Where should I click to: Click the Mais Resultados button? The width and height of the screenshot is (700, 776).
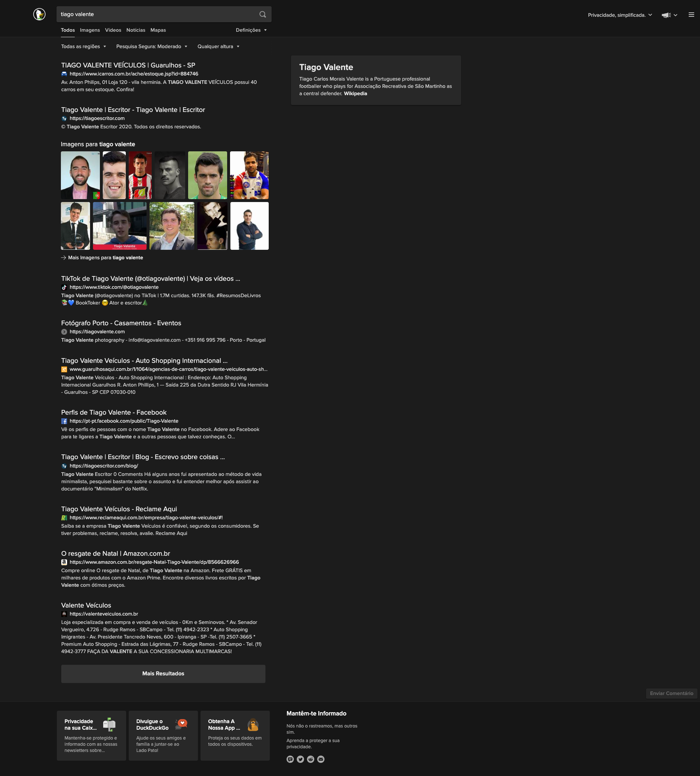coord(163,673)
